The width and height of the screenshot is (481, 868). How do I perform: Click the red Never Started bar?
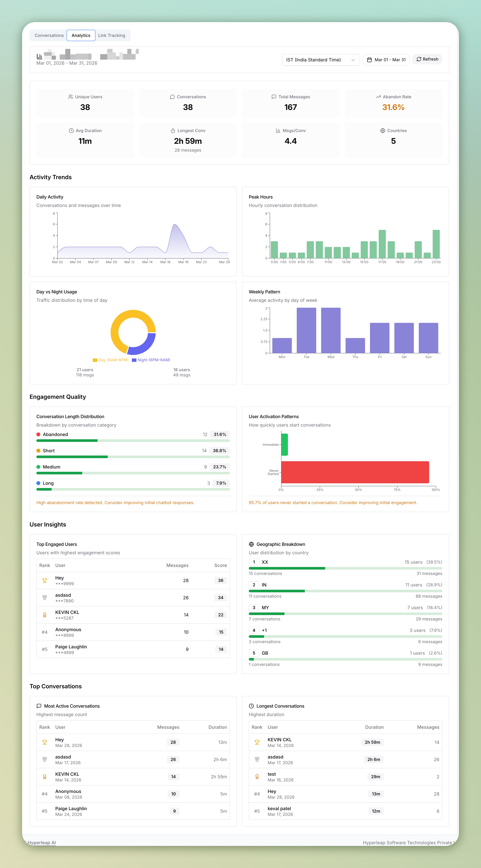(355, 472)
